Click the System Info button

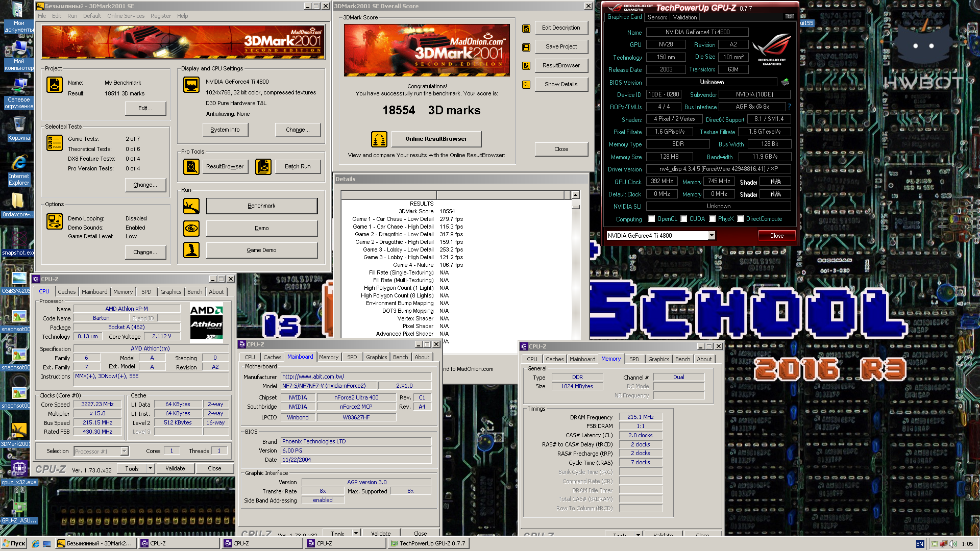[225, 130]
